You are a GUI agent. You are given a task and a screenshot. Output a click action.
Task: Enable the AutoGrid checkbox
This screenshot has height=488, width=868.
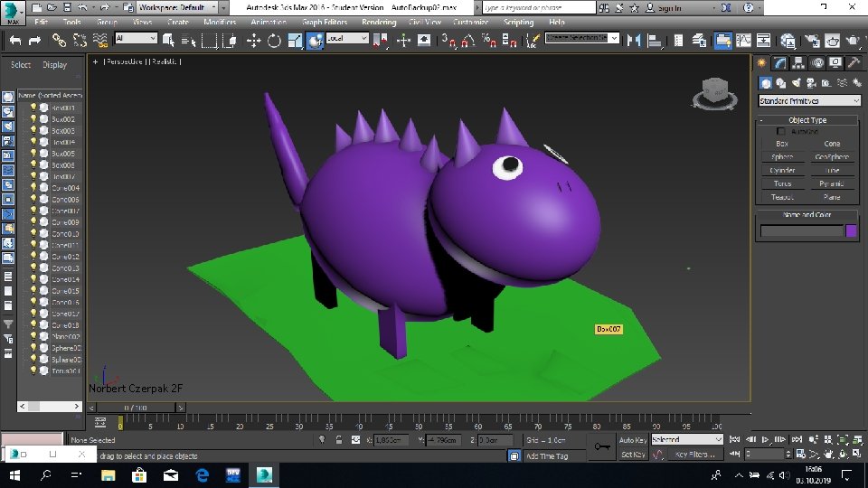(781, 132)
